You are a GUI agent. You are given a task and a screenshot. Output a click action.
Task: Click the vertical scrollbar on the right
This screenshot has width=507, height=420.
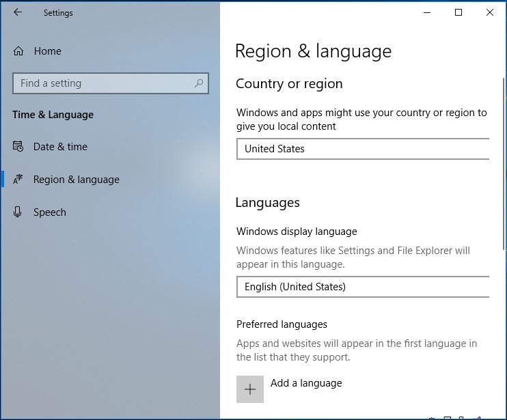click(x=504, y=163)
